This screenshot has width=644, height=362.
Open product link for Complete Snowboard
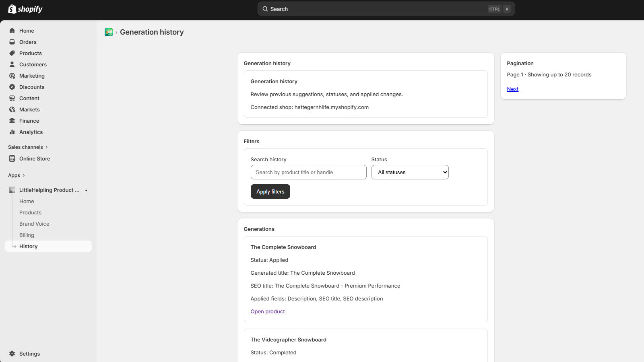(x=268, y=311)
